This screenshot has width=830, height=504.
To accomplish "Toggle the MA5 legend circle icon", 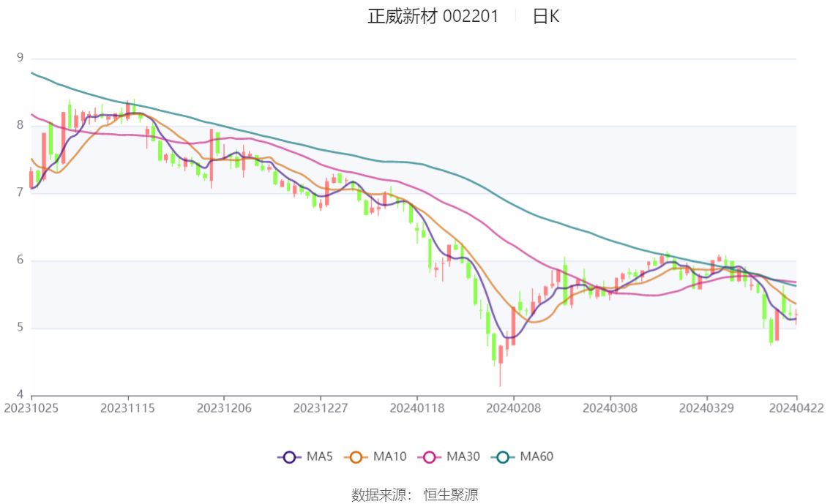I will [289, 457].
